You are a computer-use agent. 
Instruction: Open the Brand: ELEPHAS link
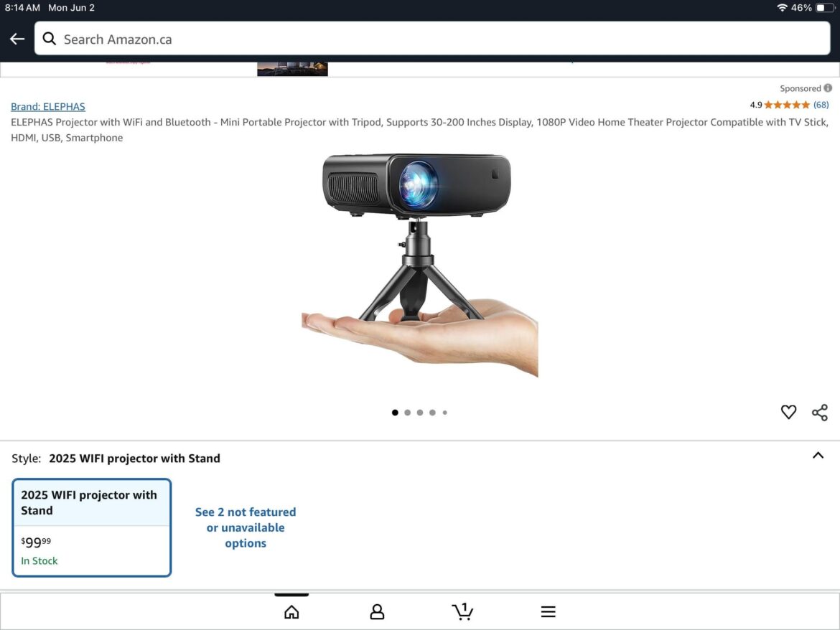(x=47, y=106)
